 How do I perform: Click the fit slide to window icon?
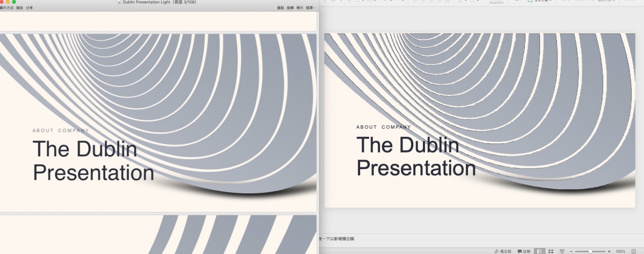(634, 251)
